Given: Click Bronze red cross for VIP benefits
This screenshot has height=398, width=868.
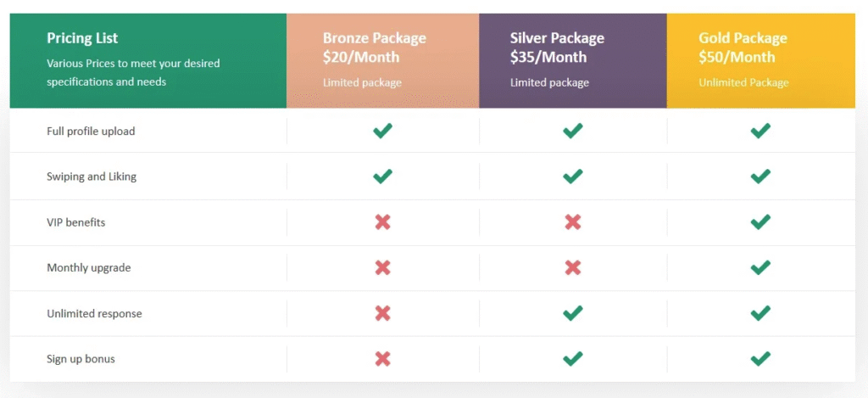Looking at the screenshot, I should 382,221.
